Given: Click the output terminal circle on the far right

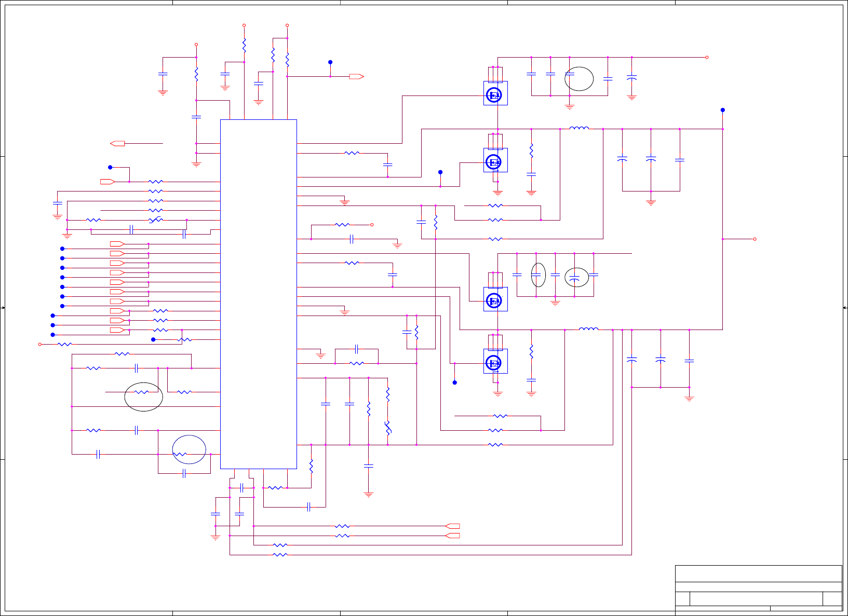Looking at the screenshot, I should [755, 239].
